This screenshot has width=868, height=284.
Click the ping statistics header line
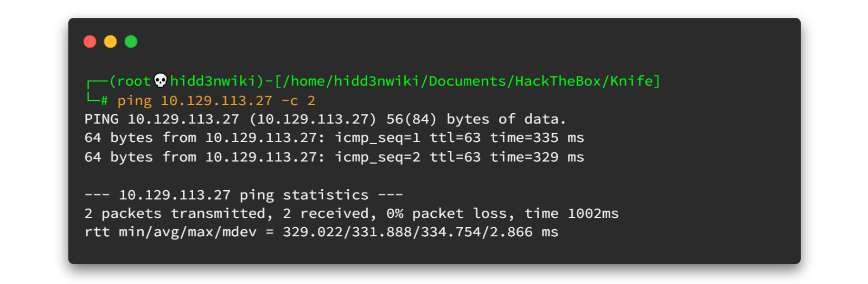coord(244,195)
